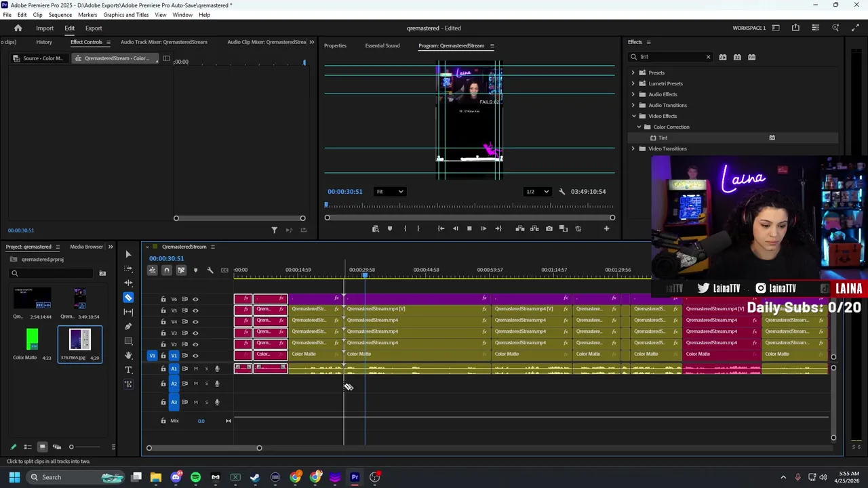Screen dimensions: 868x488
Task: Toggle visibility of track V3
Action: click(195, 333)
